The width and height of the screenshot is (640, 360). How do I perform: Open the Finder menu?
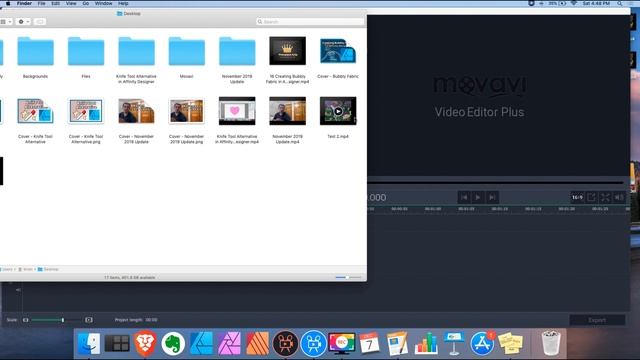(24, 3)
